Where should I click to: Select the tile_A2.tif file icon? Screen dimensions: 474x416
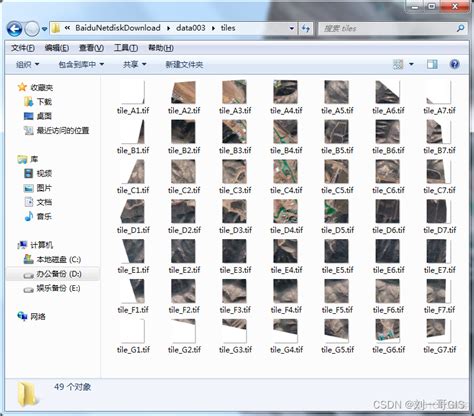(183, 92)
